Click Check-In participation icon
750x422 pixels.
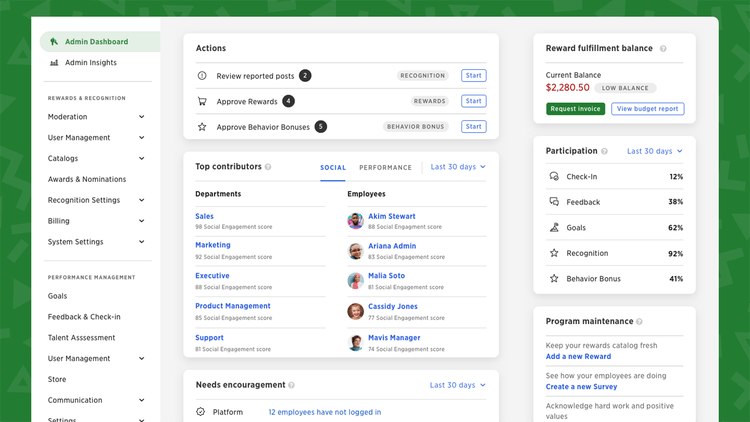554,176
